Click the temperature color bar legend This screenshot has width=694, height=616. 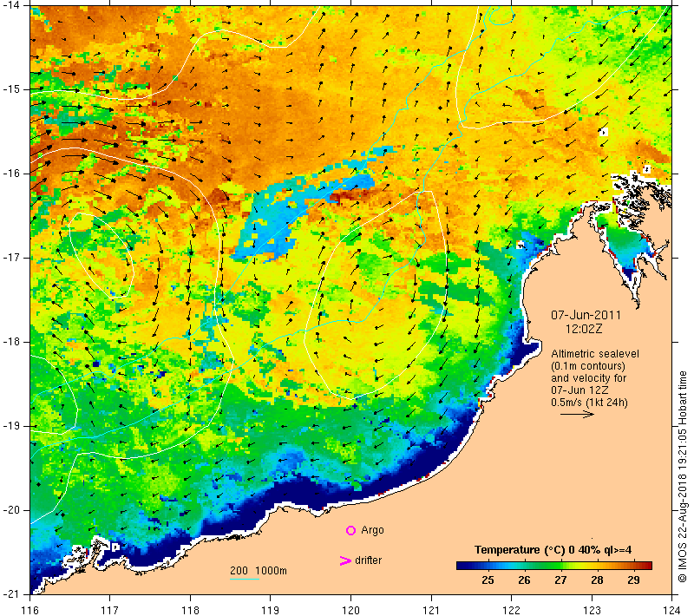(x=554, y=565)
